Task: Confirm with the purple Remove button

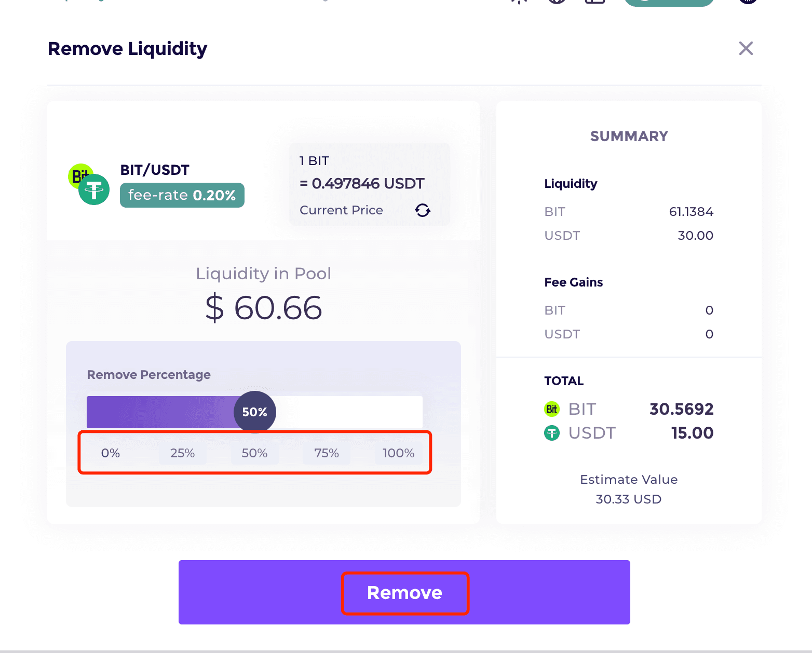Action: tap(404, 592)
